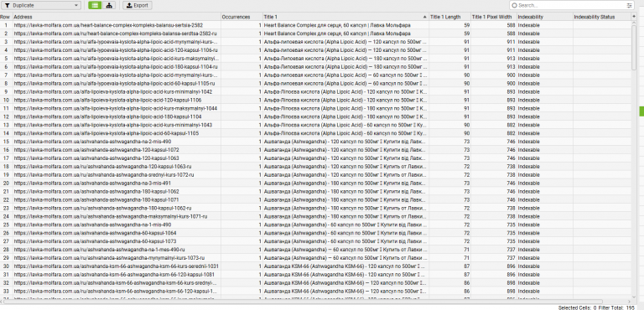Sort by the Indexability Status column header

602,17
